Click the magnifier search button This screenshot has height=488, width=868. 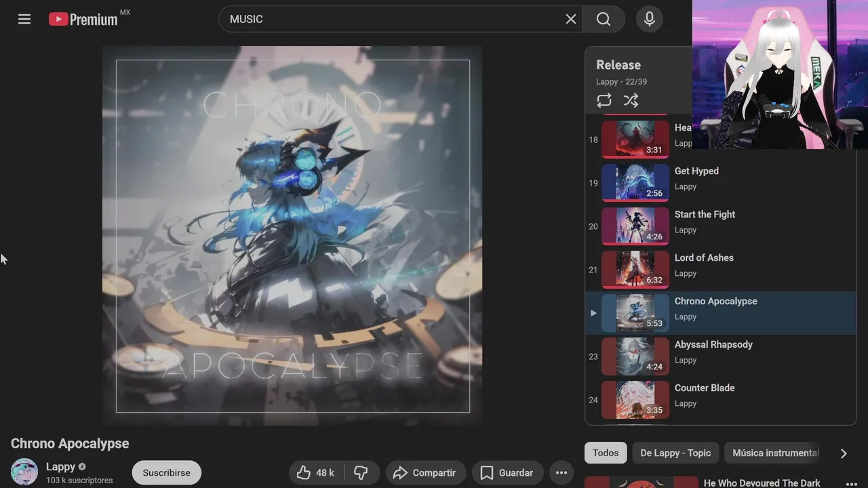click(x=604, y=19)
